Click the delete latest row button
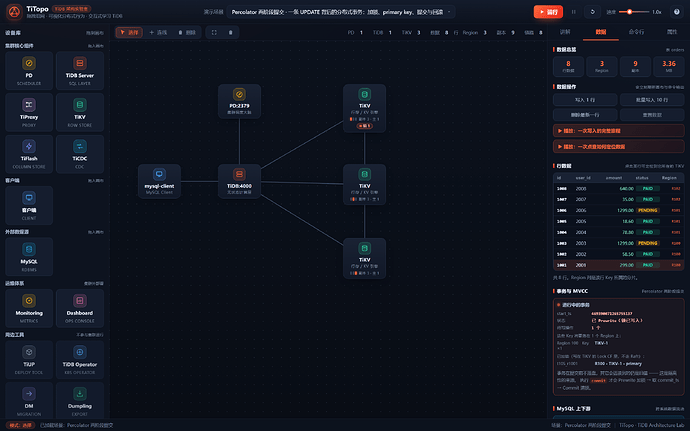This screenshot has width=690, height=431. click(585, 115)
